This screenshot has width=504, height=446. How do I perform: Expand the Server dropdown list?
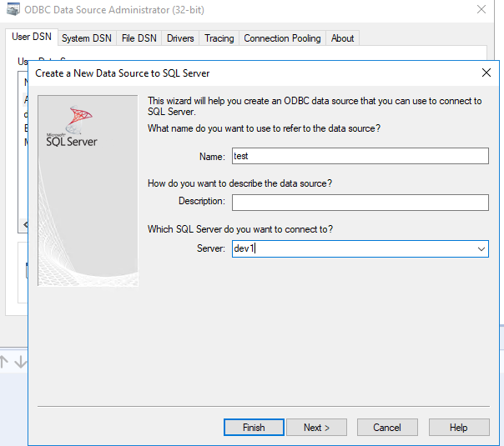[x=481, y=249]
